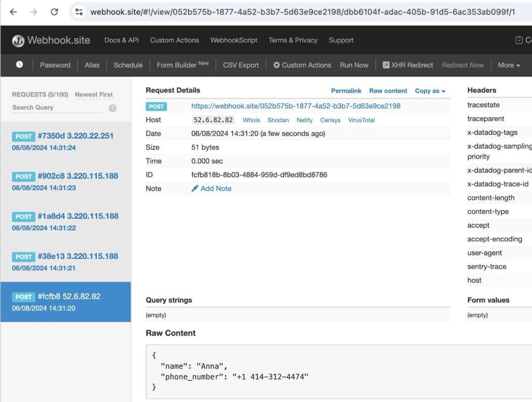Toggle sort order via Newest First
The width and height of the screenshot is (532, 402).
(x=94, y=95)
